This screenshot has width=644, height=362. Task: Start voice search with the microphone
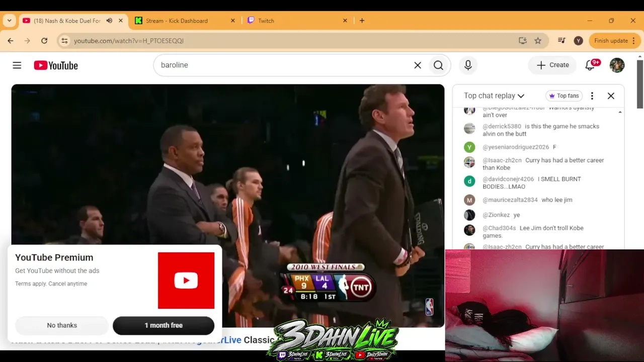coord(468,65)
